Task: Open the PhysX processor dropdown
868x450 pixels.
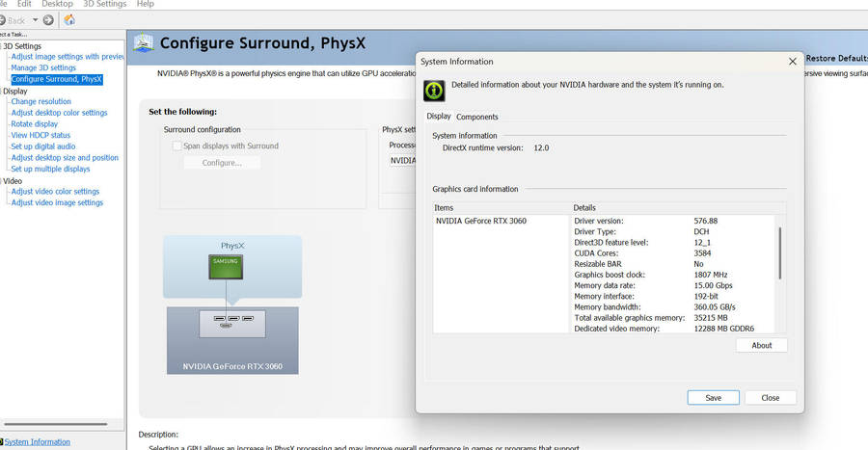Action: tap(402, 161)
